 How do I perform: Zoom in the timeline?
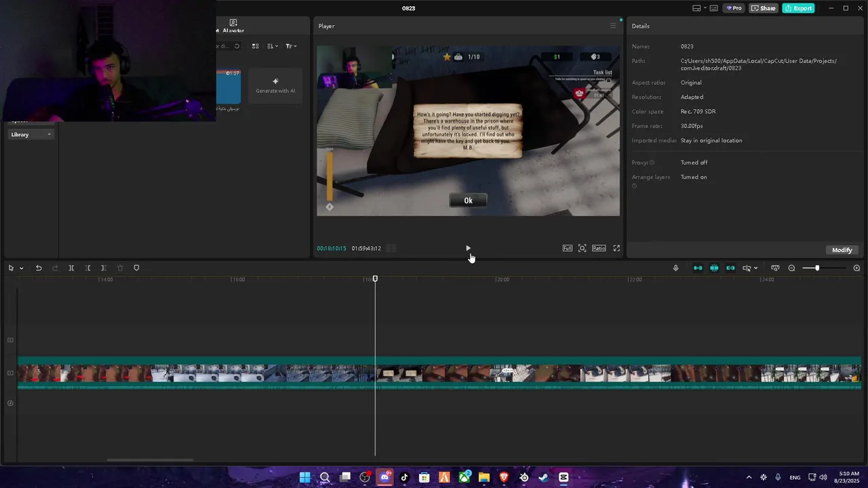coord(856,268)
